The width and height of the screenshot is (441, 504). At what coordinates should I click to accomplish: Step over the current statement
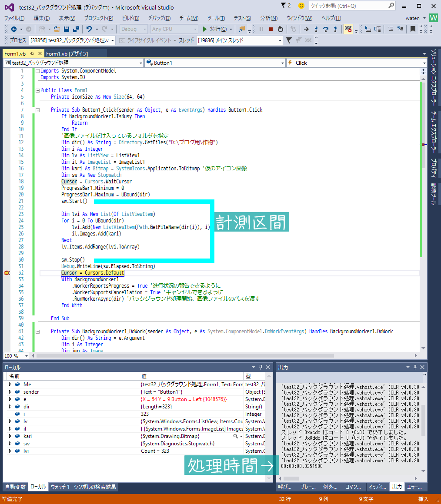click(325, 30)
